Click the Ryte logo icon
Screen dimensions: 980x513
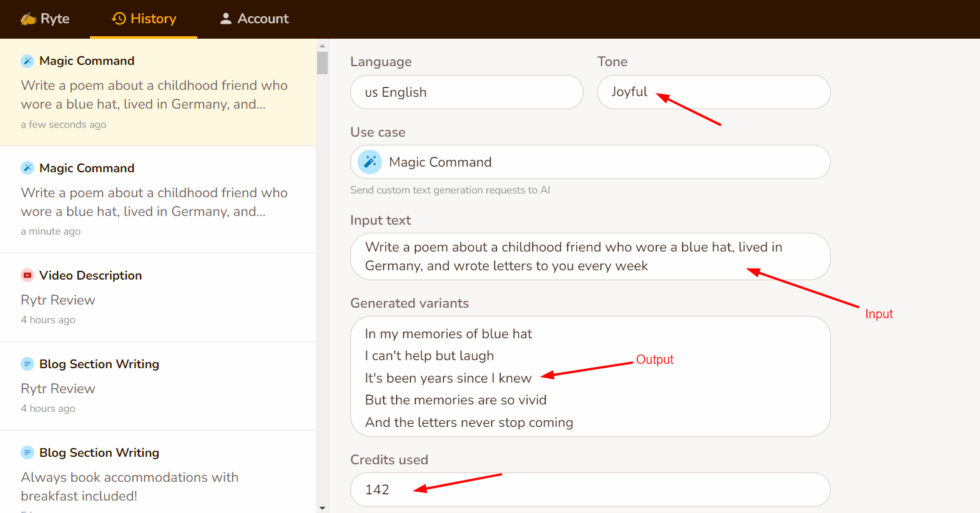(x=28, y=19)
